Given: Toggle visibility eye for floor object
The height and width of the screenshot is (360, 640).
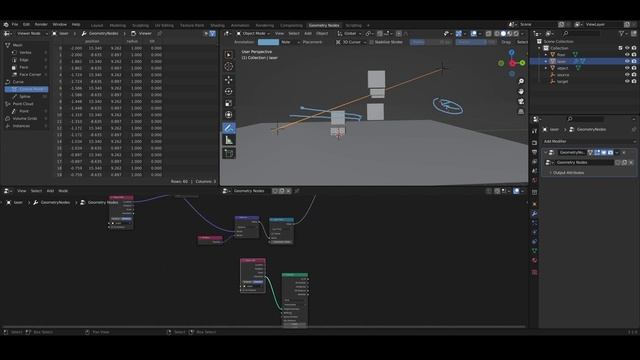Looking at the screenshot, I should point(627,54).
